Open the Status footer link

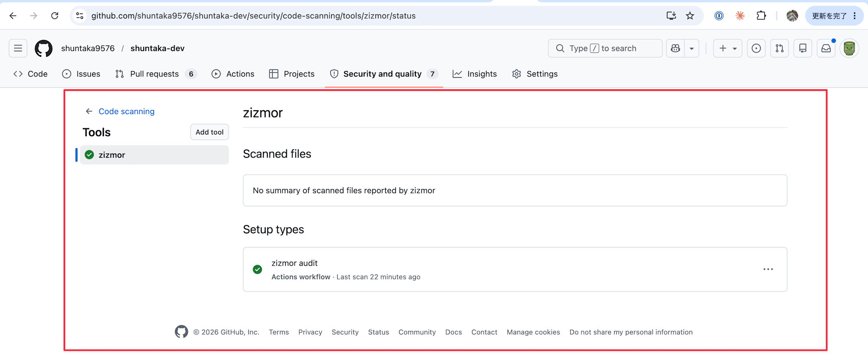tap(378, 332)
